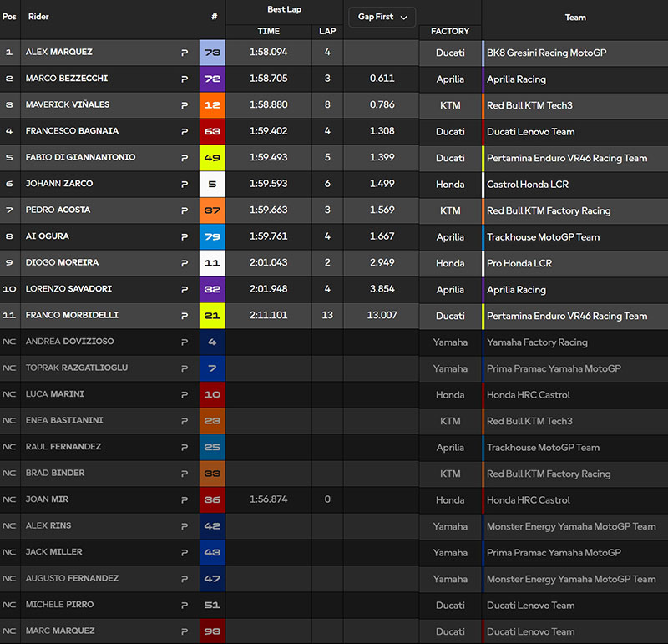
Task: Click the P icon beside Alex Marquez
Action: point(185,53)
